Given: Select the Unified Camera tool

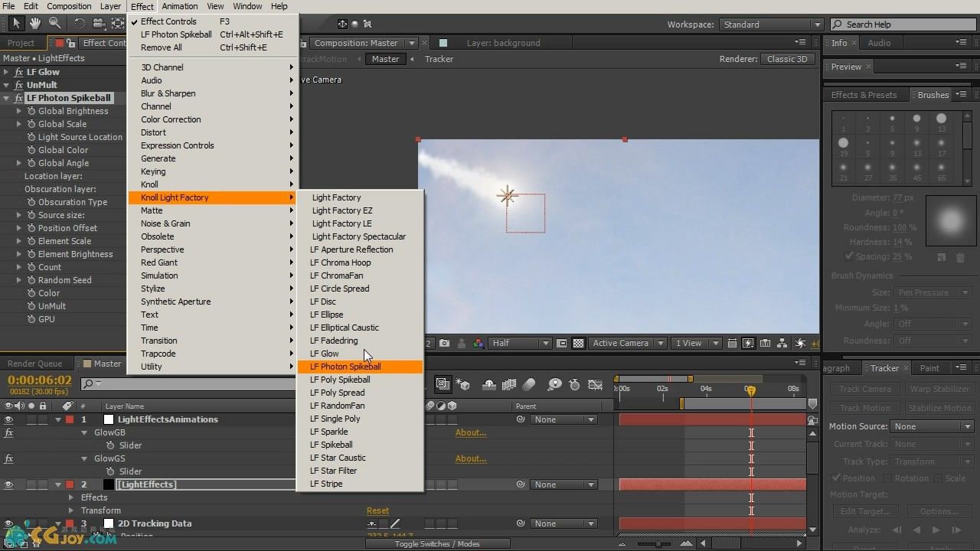Looking at the screenshot, I should click(100, 24).
